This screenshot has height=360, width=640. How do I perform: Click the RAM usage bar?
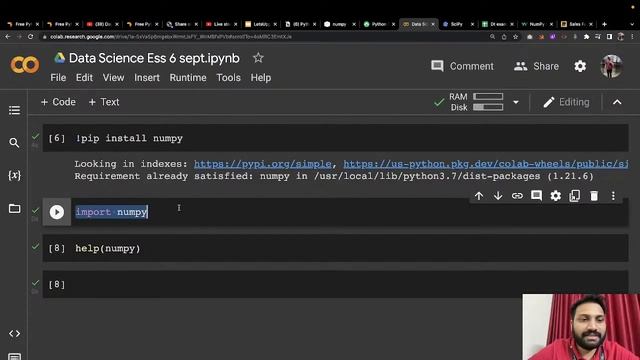pos(488,97)
